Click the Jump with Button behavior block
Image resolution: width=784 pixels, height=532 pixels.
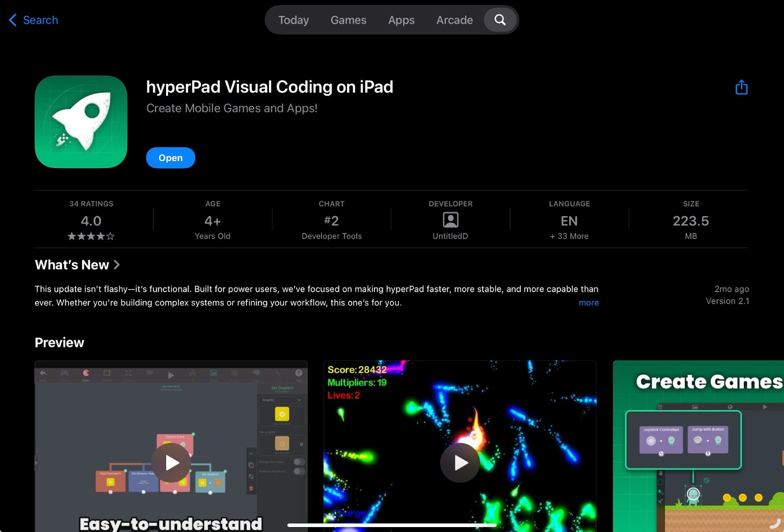708,439
